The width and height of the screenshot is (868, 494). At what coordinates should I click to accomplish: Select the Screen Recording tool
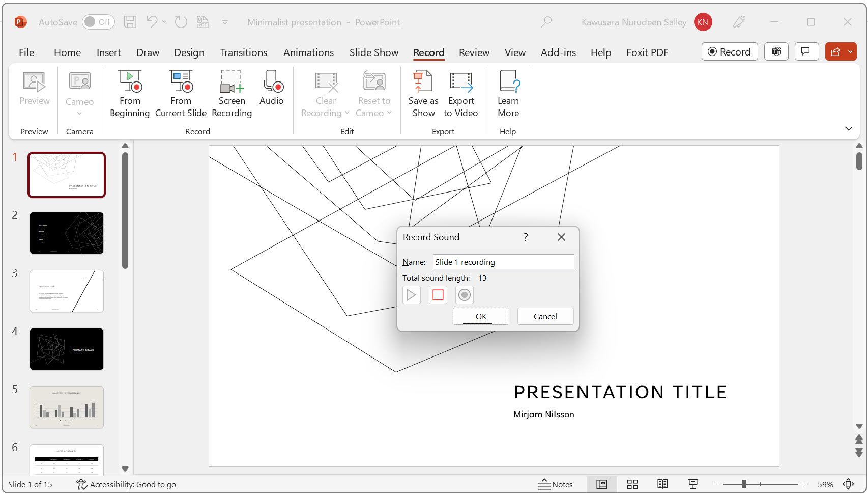[x=232, y=94]
